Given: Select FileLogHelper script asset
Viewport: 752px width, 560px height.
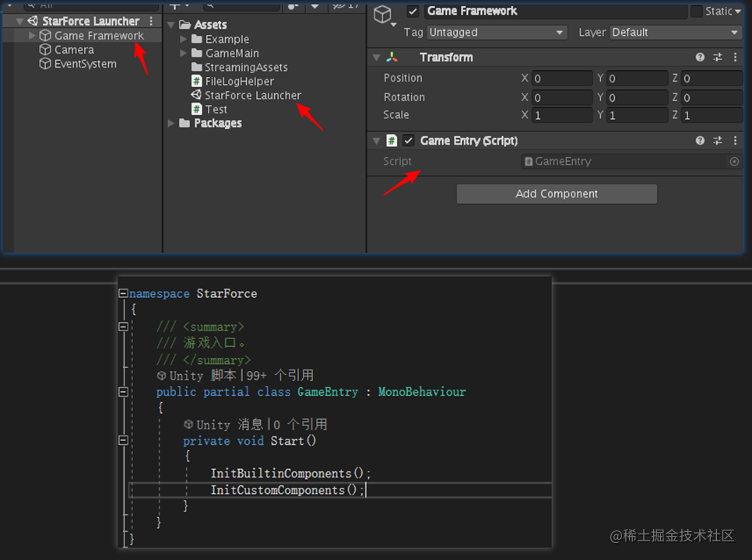Looking at the screenshot, I should (239, 81).
